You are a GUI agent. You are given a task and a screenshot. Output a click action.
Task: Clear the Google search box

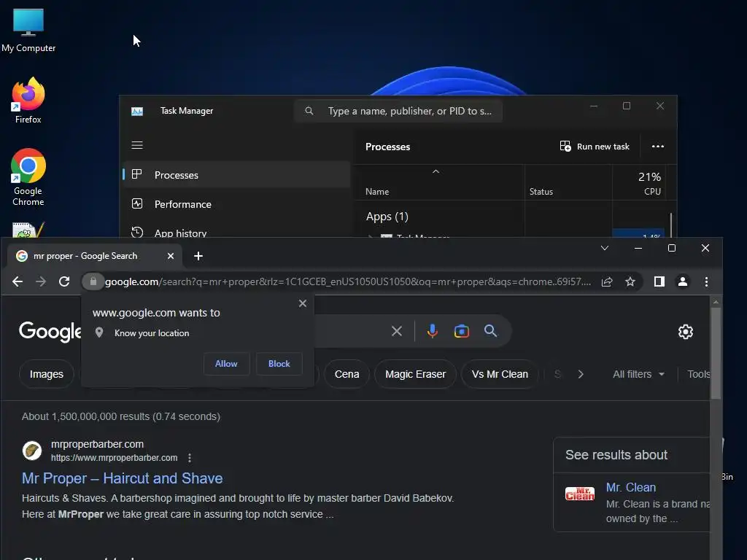(x=396, y=331)
